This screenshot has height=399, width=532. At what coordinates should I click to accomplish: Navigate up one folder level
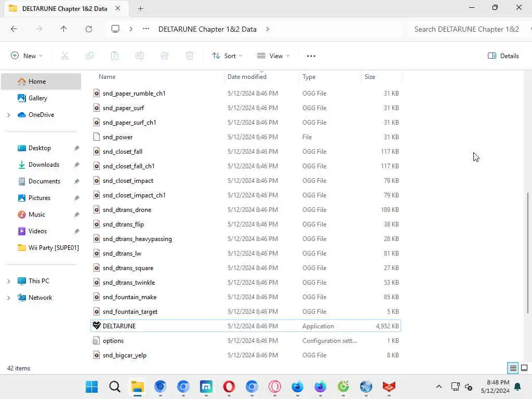click(x=63, y=29)
